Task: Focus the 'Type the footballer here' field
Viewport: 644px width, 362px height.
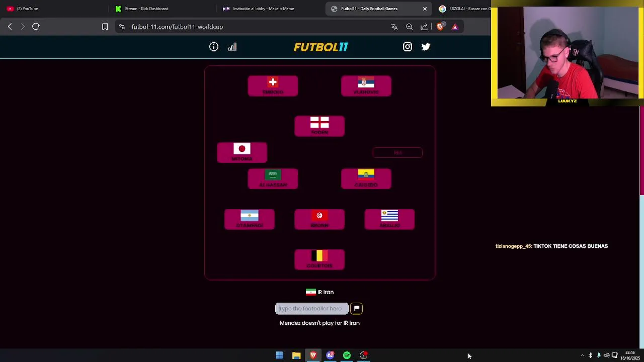Action: (x=312, y=308)
